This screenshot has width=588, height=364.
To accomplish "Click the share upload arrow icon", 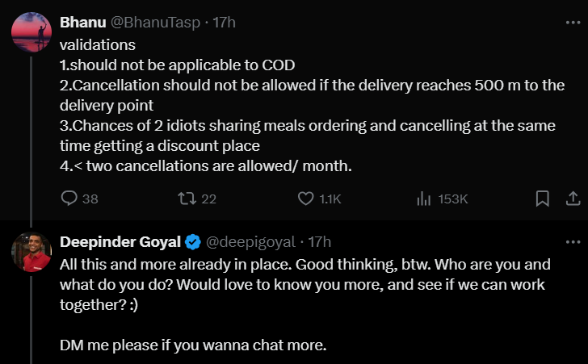I will [x=572, y=199].
